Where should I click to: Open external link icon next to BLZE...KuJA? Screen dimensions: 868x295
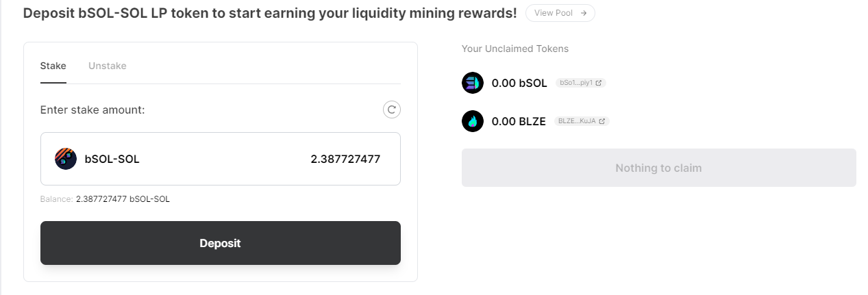pos(602,121)
